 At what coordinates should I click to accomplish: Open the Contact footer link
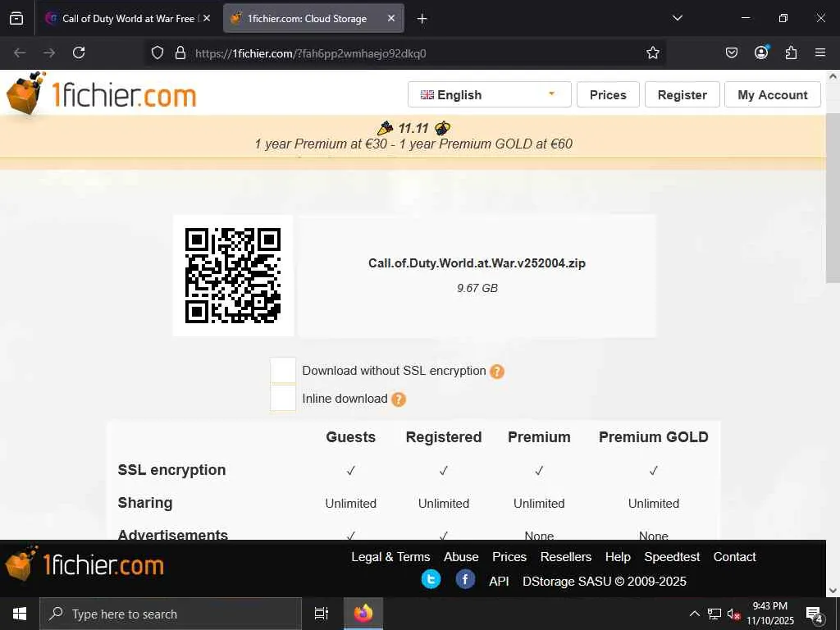coord(734,557)
